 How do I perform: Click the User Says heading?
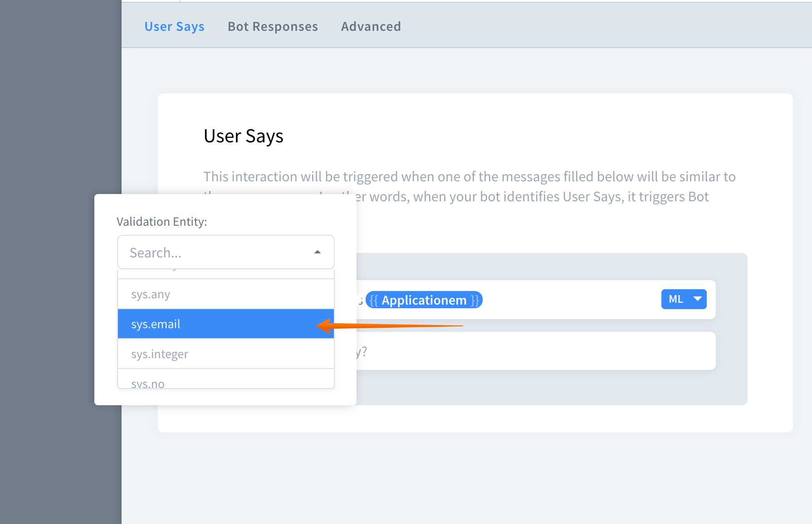pos(243,136)
